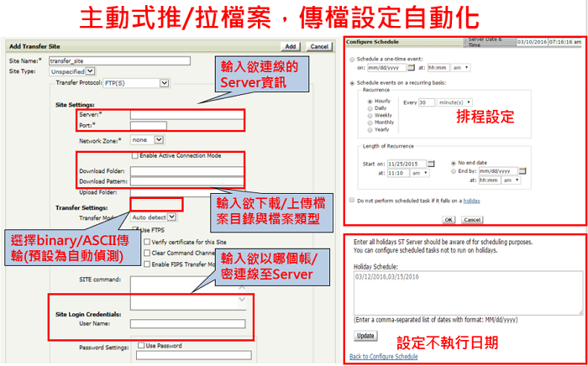Toggle skip scheduled task on holiday checkbox
Image resolution: width=588 pixels, height=366 pixels.
(351, 201)
